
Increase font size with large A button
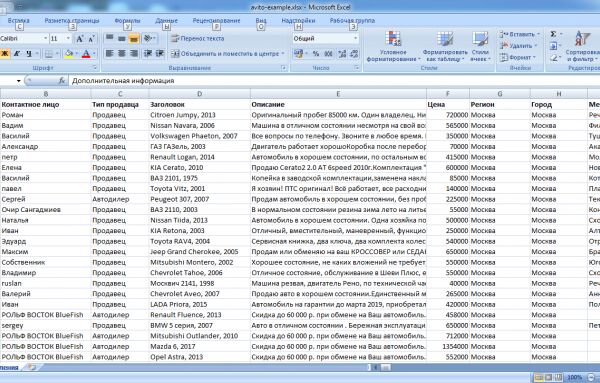click(80, 39)
